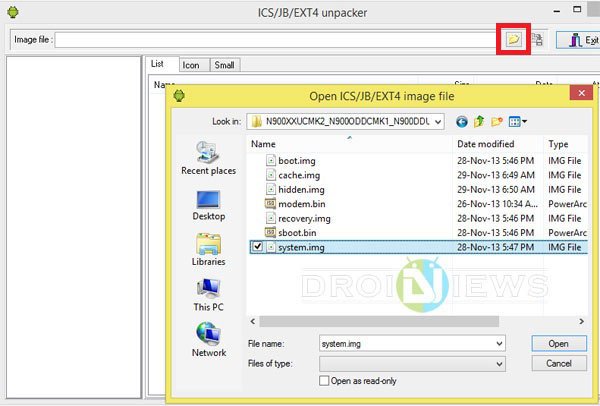Viewport: 600px width, 406px height.
Task: Click the scroll left arrow in file list
Action: pyautogui.click(x=253, y=321)
